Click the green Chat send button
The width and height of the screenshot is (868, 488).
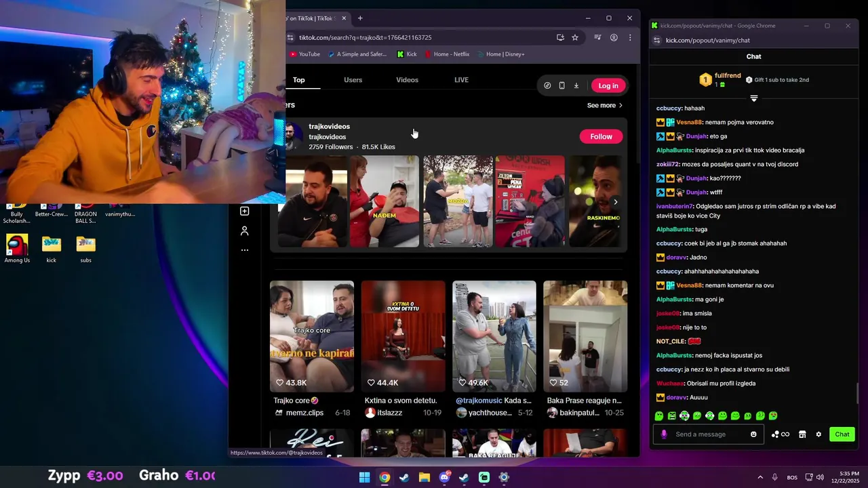tap(842, 434)
